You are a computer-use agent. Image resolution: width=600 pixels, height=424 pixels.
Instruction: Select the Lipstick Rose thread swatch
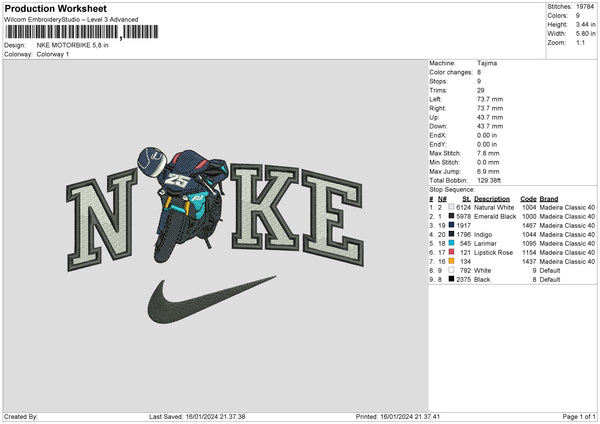coord(452,252)
